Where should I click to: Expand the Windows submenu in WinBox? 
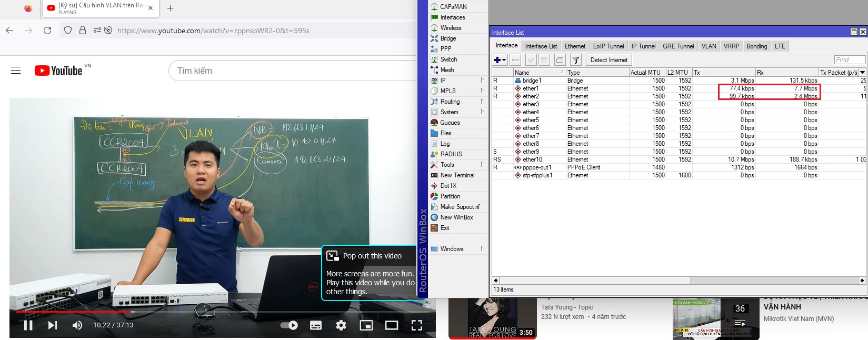coord(482,249)
